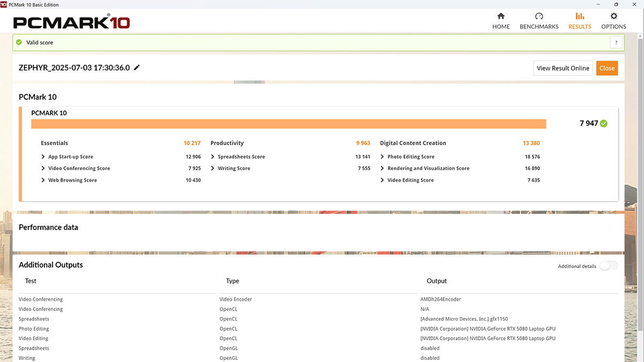The height and width of the screenshot is (362, 644).
Task: Switch to the Results tab
Action: (580, 21)
